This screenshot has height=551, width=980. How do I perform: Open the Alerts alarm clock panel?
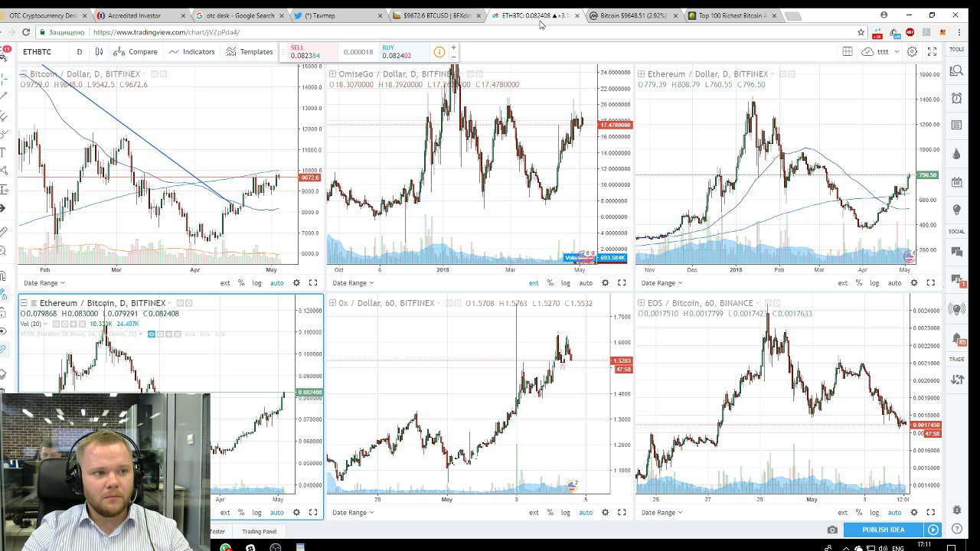956,98
